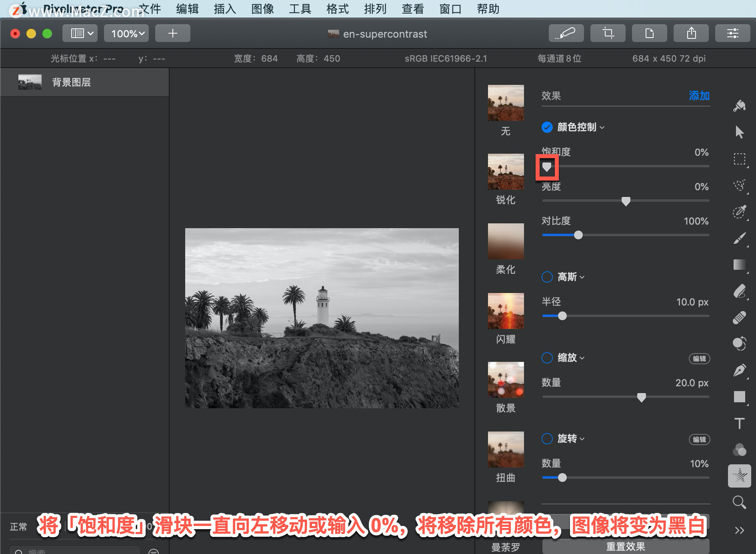Select the Style (paint bucket) tool

pyautogui.click(x=739, y=106)
